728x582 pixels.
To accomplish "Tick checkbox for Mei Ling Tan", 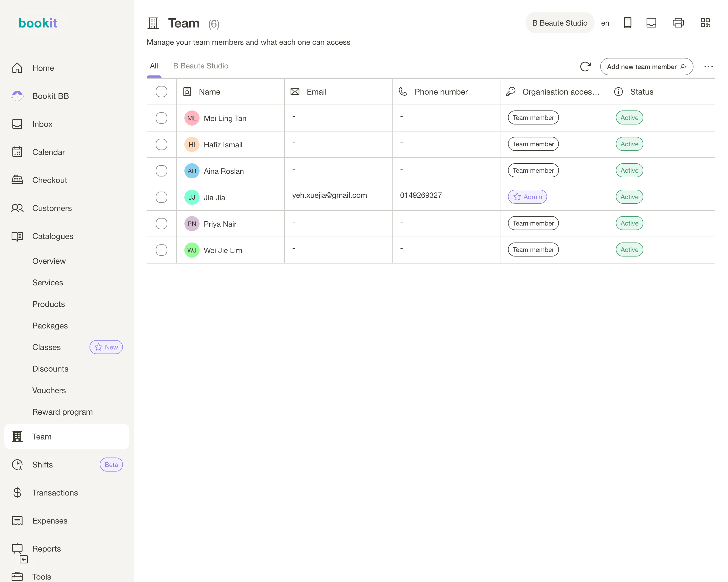I will click(162, 118).
